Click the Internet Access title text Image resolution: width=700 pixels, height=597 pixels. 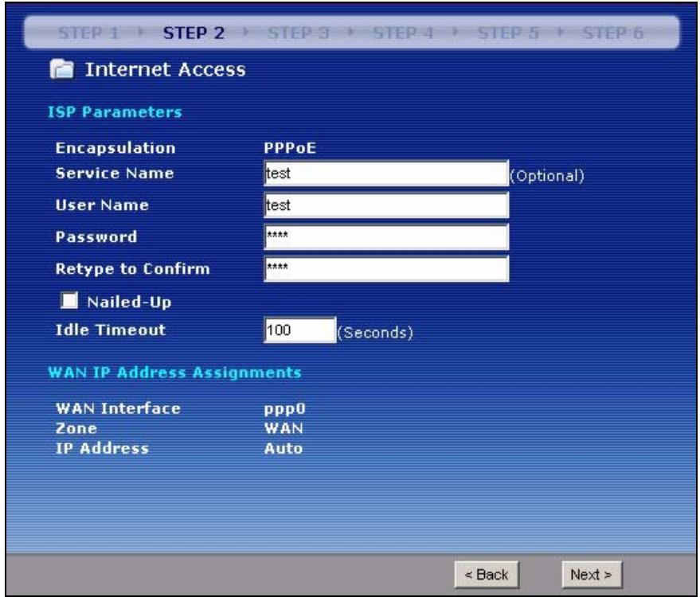coord(165,69)
